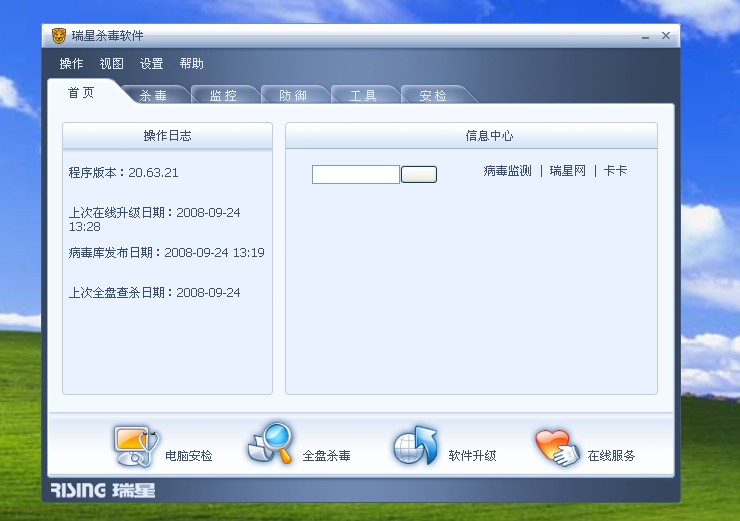The image size is (740, 521).
Task: Switch to the 安检 tab
Action: 433,95
